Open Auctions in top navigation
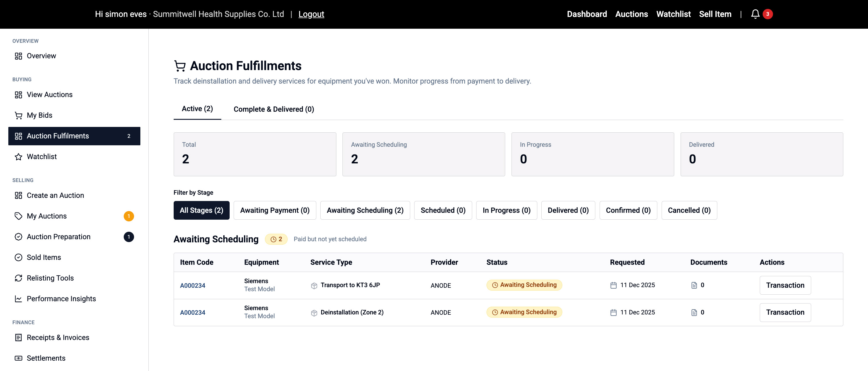 point(631,14)
